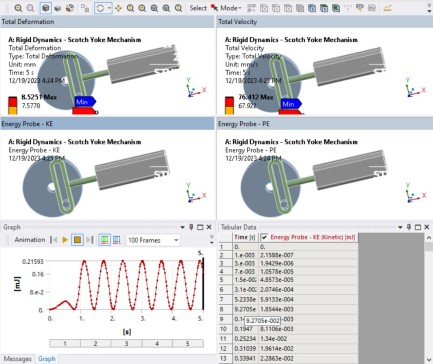Stop the animation

77,240
